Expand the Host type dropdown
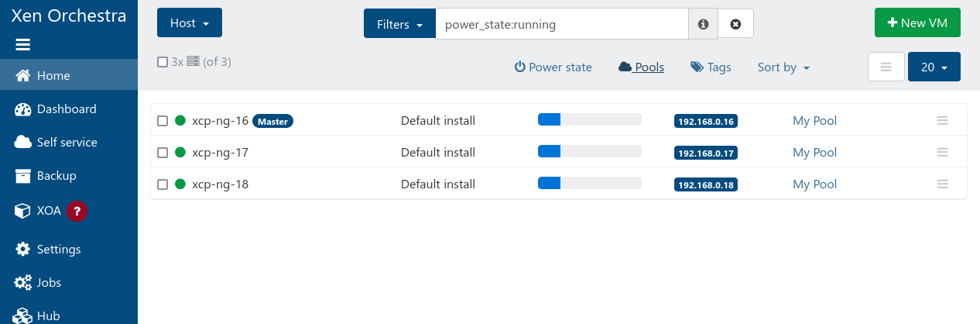 [x=189, y=23]
